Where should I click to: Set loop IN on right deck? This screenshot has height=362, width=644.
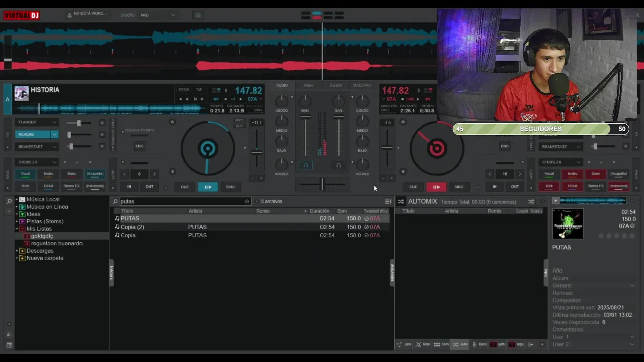(494, 187)
